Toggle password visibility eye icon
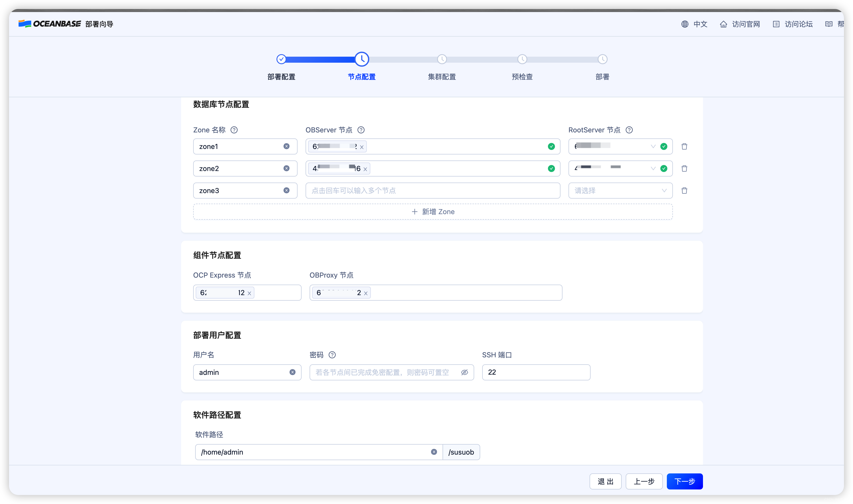The width and height of the screenshot is (853, 504). coord(464,373)
